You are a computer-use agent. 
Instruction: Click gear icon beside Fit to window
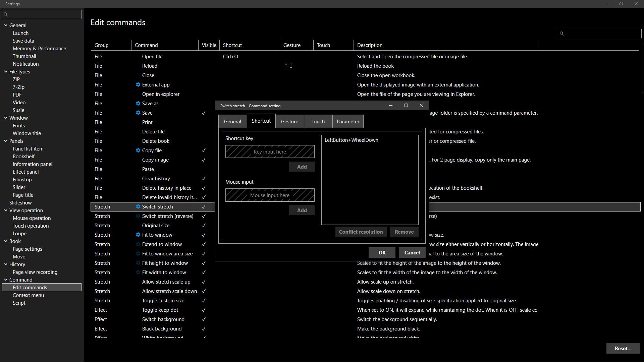138,235
